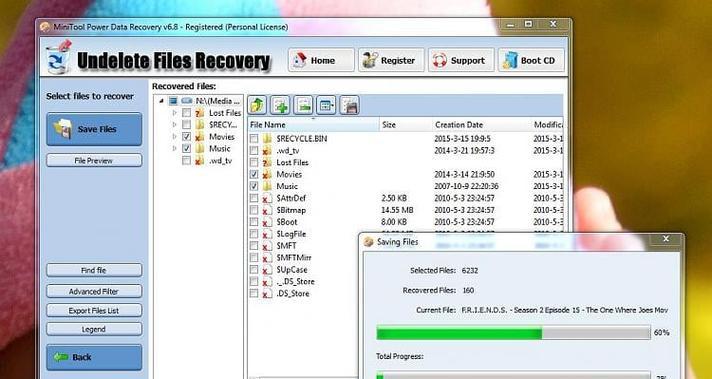Open the view mode icon in toolbar
712x379 pixels.
coord(326,105)
